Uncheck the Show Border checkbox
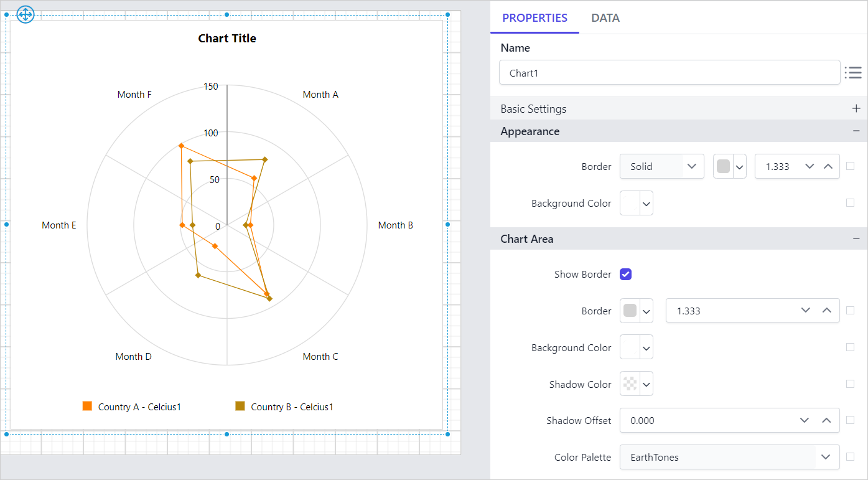 (626, 274)
